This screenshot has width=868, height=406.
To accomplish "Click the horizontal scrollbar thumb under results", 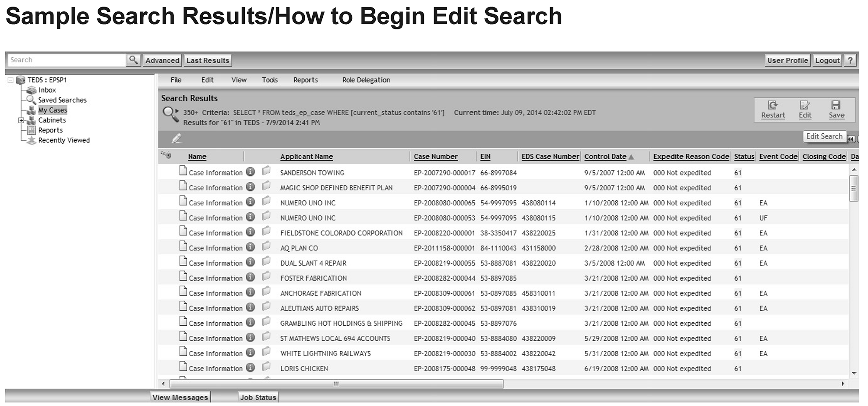I will coord(336,384).
